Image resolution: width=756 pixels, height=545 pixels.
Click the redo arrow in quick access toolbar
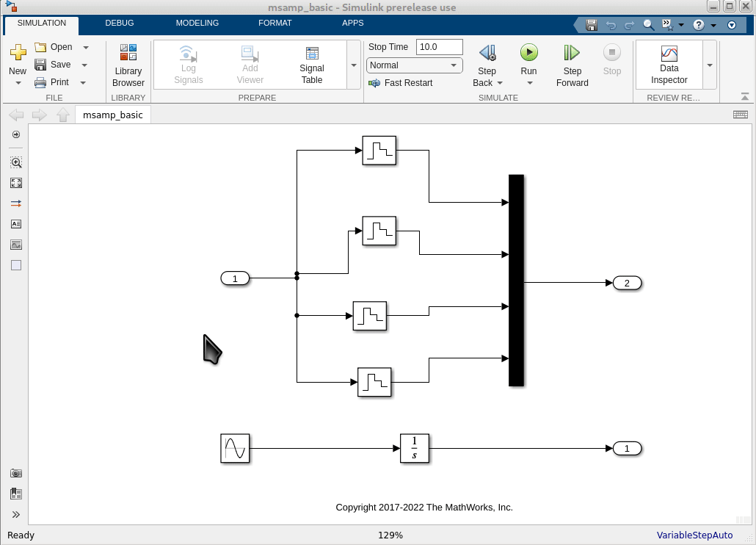(629, 25)
